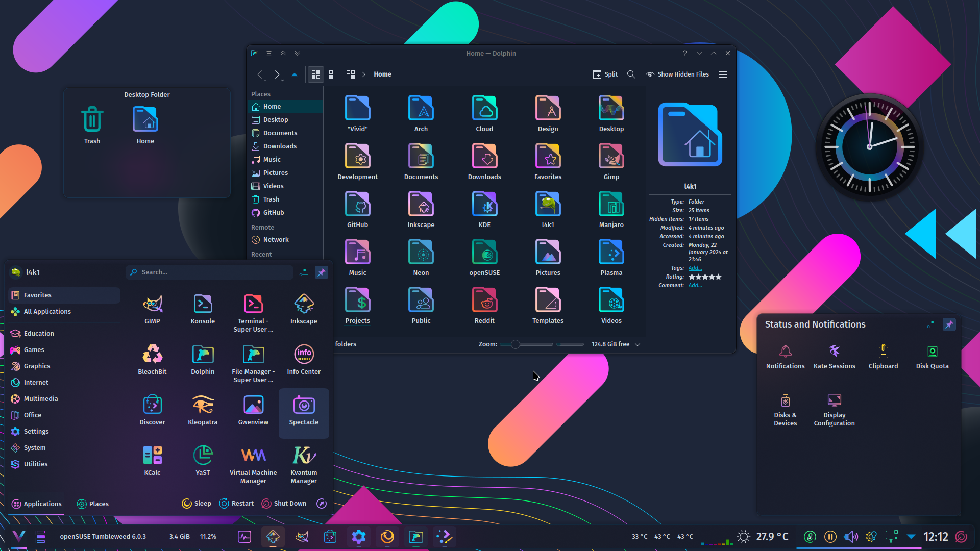Select the Manjaro folder in Dolphin

(611, 210)
